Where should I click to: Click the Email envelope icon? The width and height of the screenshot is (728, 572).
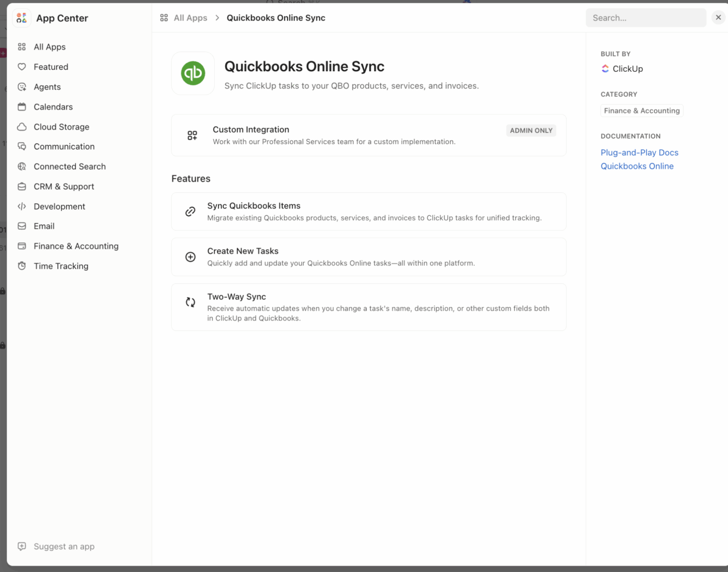point(22,226)
